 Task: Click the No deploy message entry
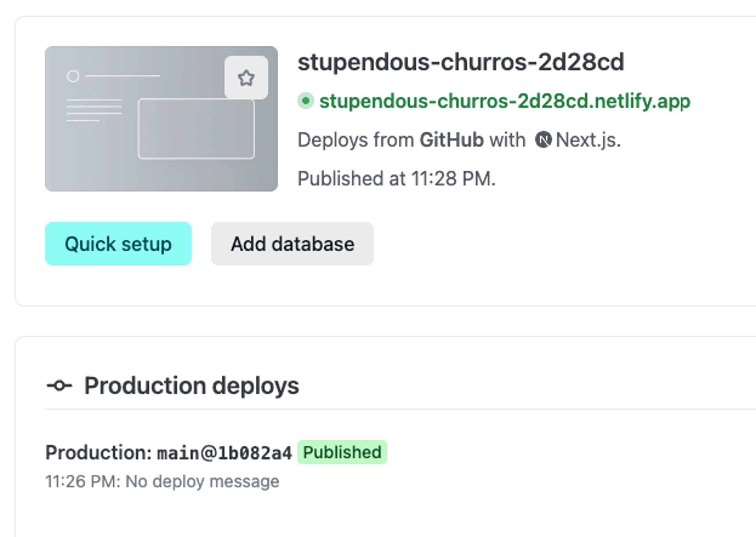(162, 481)
